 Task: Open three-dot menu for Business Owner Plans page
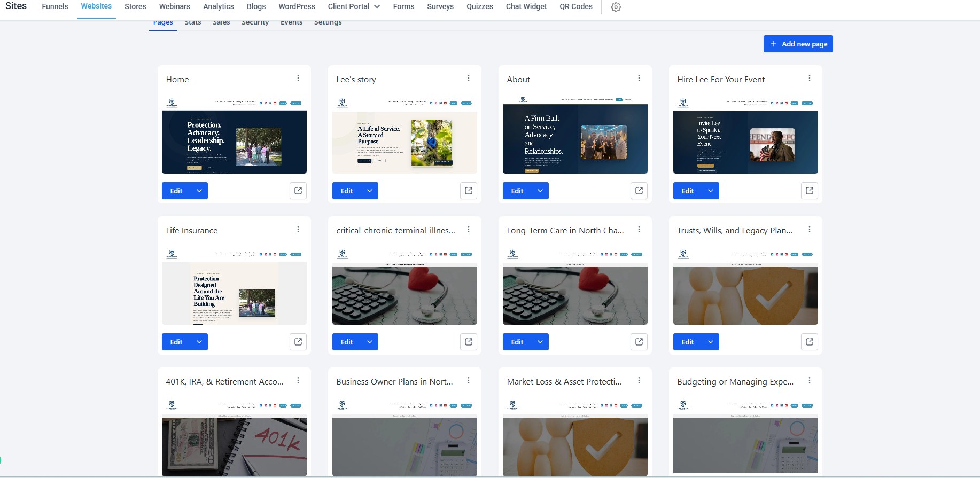[469, 380]
